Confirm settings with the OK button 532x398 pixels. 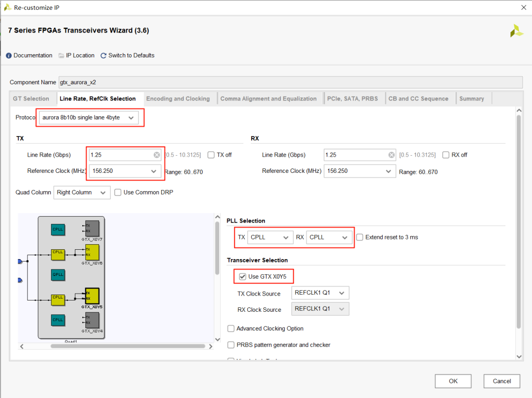[x=453, y=381]
